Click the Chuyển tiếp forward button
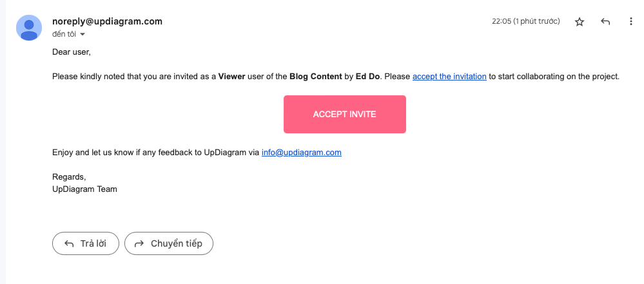Image resolution: width=644 pixels, height=284 pixels. 169,243
